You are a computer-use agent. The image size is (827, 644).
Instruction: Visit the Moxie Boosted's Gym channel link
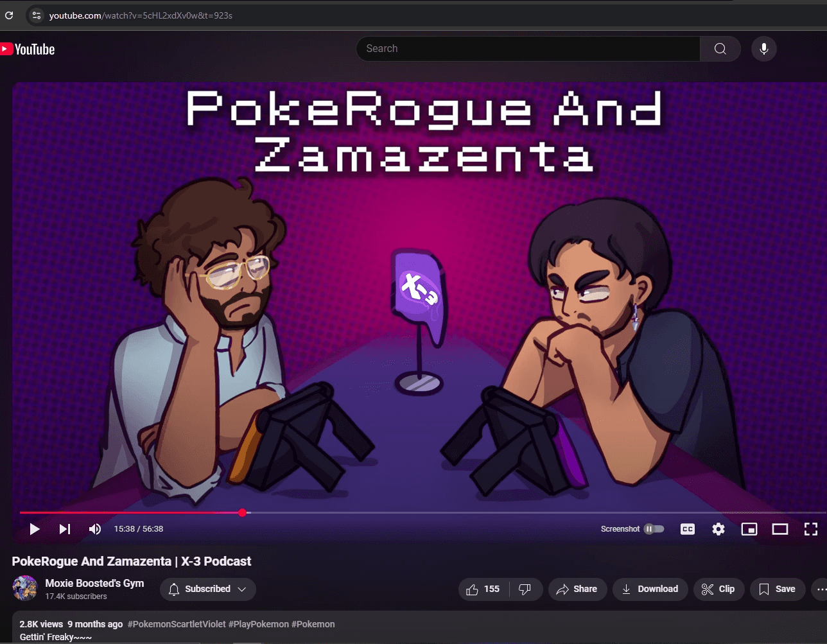pyautogui.click(x=94, y=583)
